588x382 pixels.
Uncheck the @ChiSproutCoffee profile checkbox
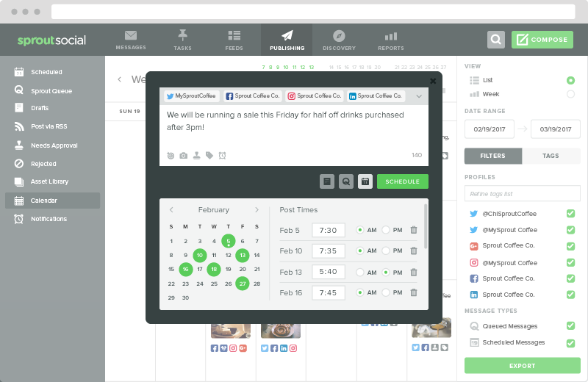coord(570,214)
